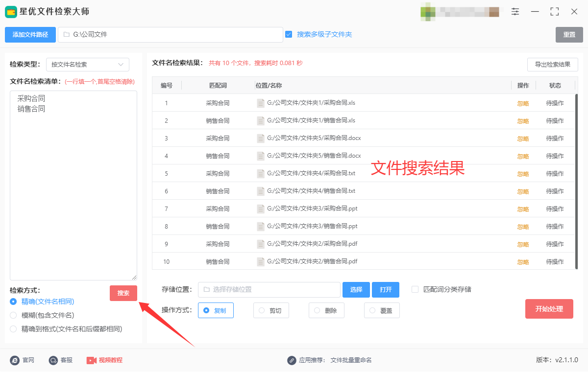Click file icon of 文件夹1/销售合同.xls row
Viewport: 588px width, 372px height.
tap(261, 121)
